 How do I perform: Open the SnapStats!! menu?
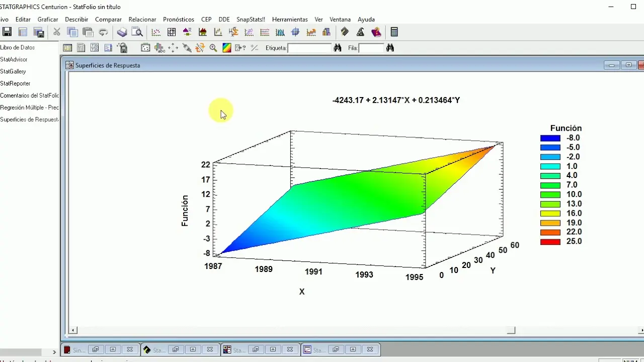(251, 19)
